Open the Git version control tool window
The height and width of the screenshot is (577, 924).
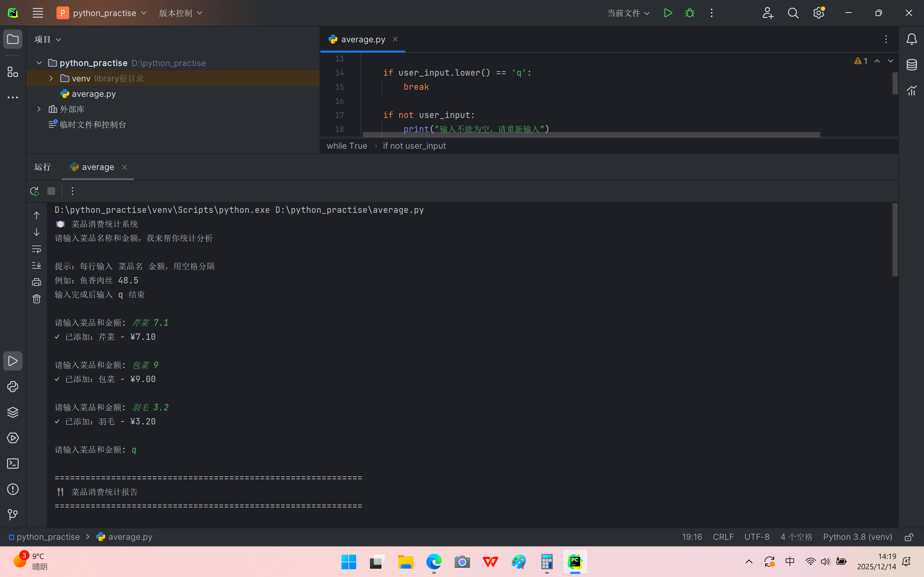(x=13, y=514)
